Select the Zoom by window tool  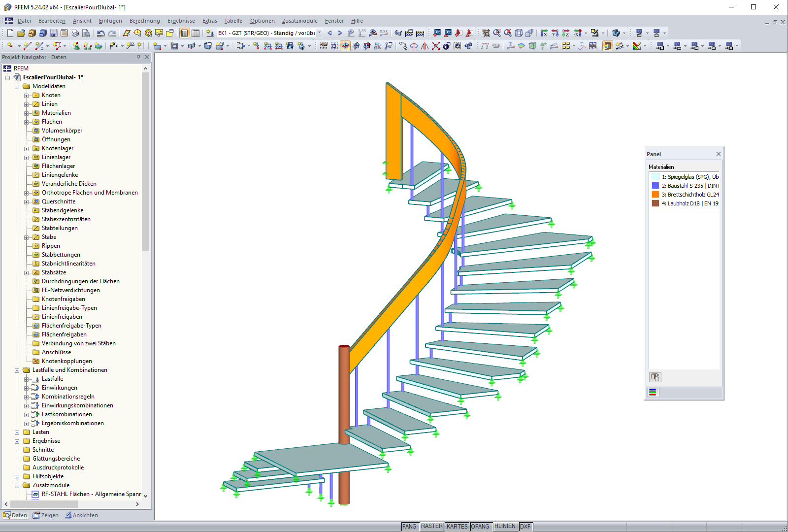tap(496, 33)
